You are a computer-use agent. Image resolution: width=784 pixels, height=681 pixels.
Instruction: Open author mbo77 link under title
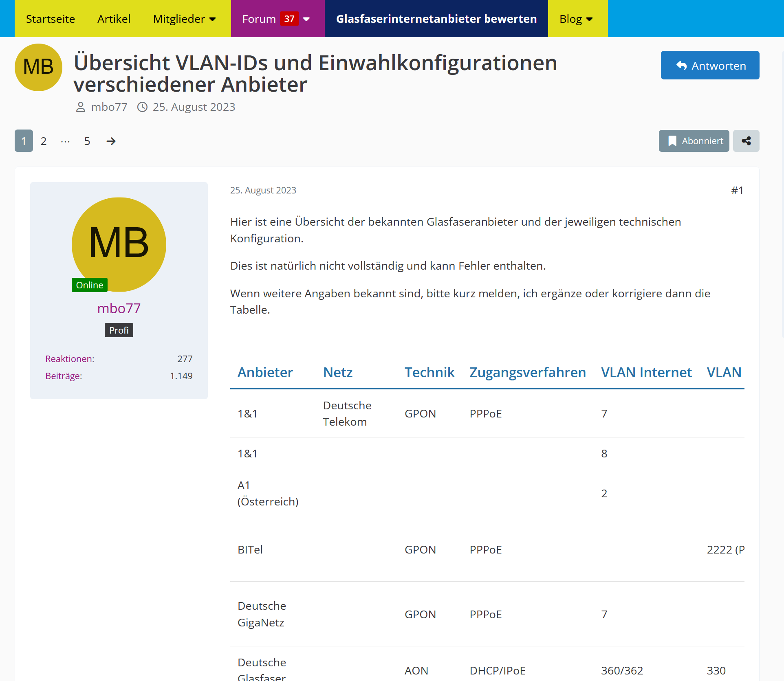point(109,107)
